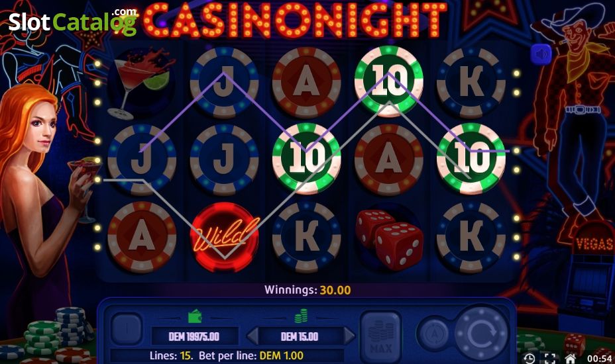Set maximum bet with MAX button

[380, 334]
